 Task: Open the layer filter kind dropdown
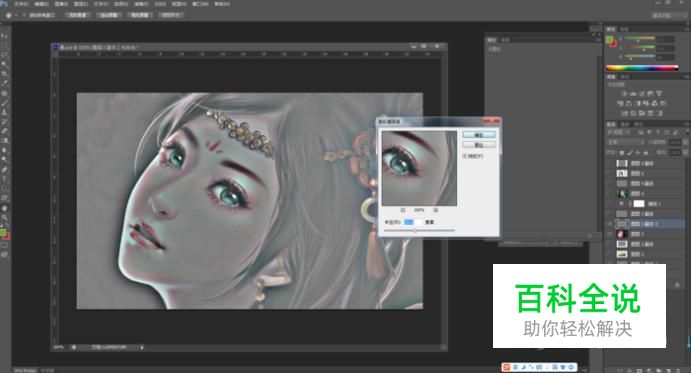tap(620, 132)
